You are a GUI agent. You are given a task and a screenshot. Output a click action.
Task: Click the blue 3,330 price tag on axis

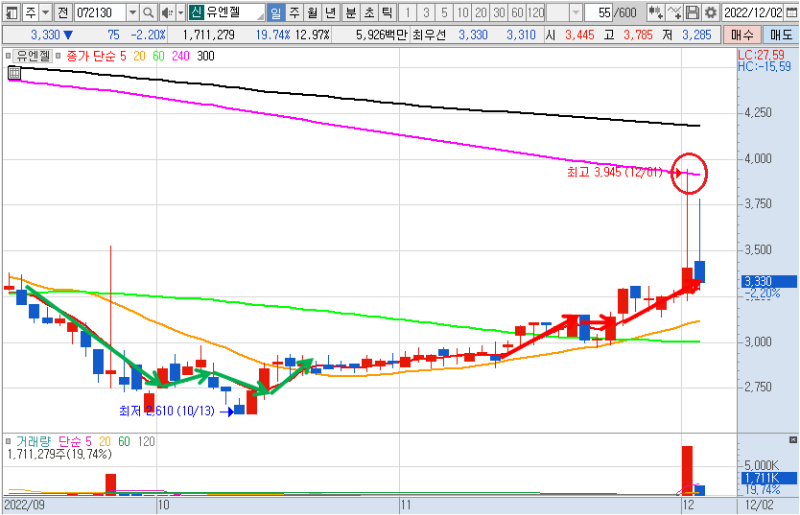click(x=768, y=281)
